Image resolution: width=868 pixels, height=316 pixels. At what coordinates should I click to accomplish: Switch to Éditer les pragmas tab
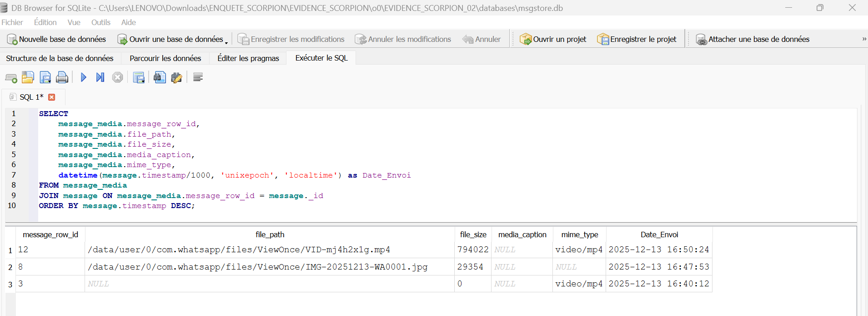[x=248, y=58]
